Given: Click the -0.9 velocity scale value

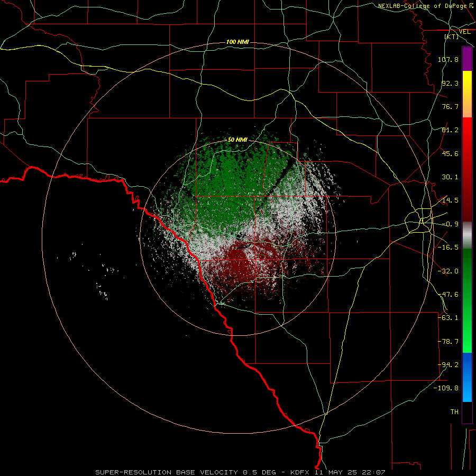Looking at the screenshot, I should tap(450, 224).
